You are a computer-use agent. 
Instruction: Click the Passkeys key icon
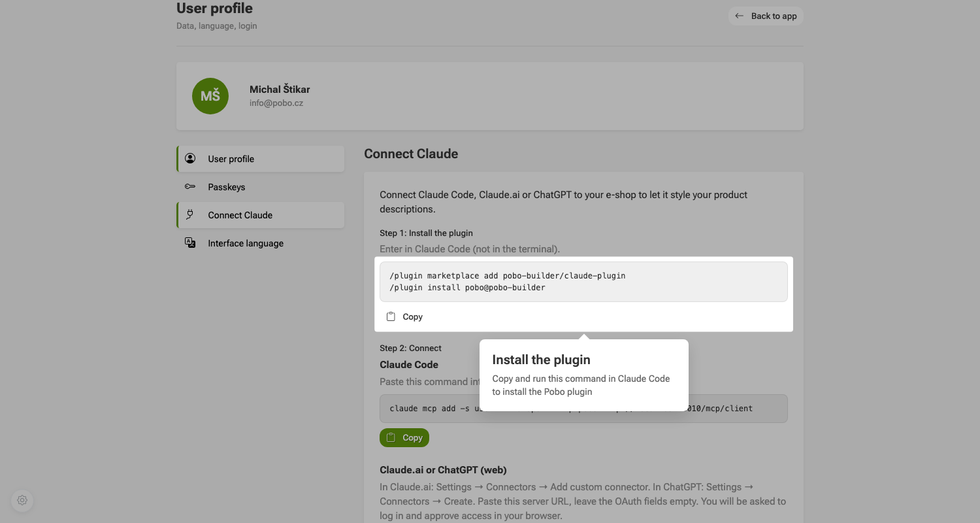[x=190, y=186]
